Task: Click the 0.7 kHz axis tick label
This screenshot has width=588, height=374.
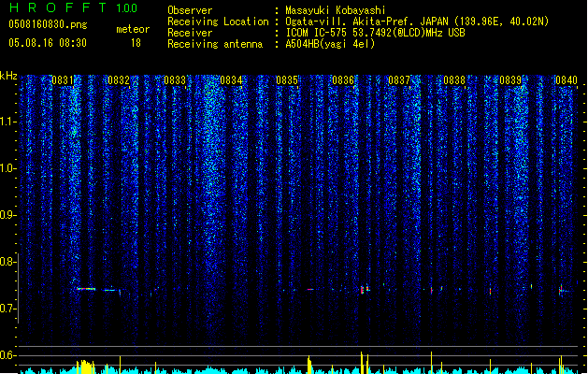Action: pyautogui.click(x=8, y=309)
